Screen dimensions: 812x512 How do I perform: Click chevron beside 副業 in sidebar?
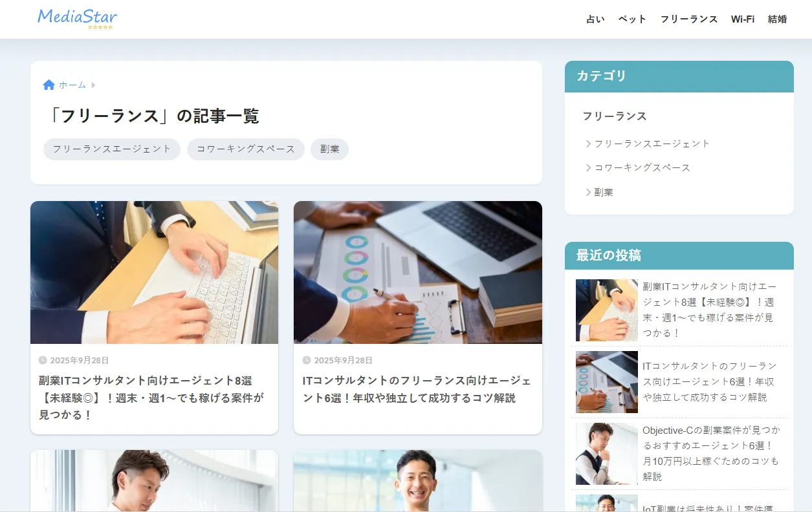[588, 192]
